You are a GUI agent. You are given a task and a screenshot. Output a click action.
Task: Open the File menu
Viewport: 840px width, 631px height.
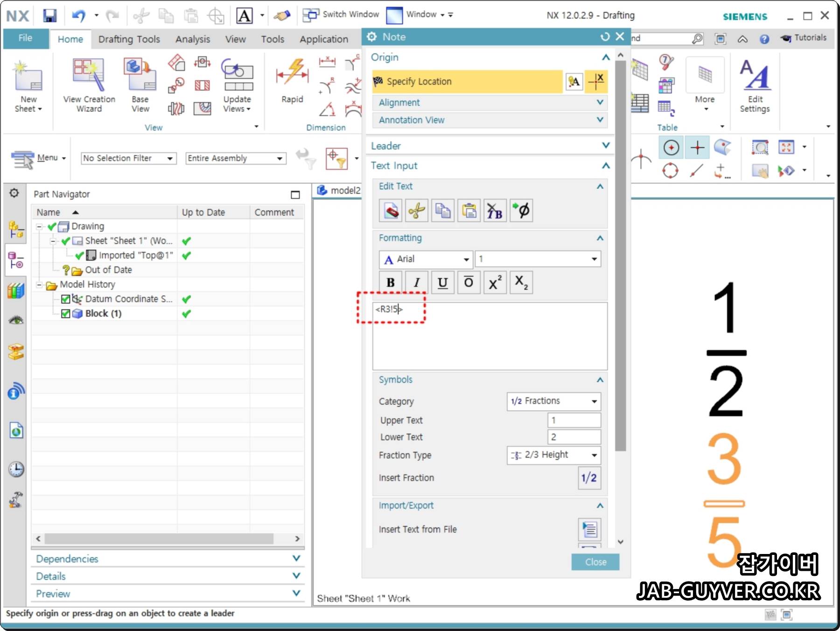pyautogui.click(x=26, y=38)
